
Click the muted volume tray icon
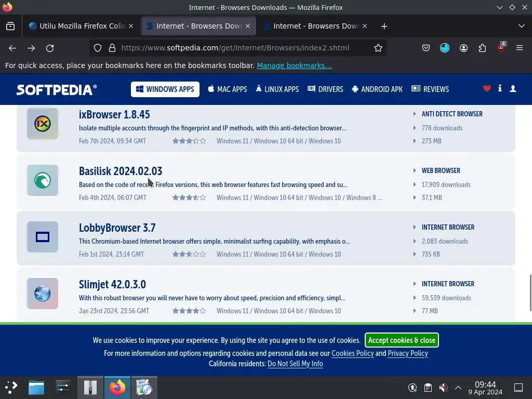pyautogui.click(x=443, y=388)
